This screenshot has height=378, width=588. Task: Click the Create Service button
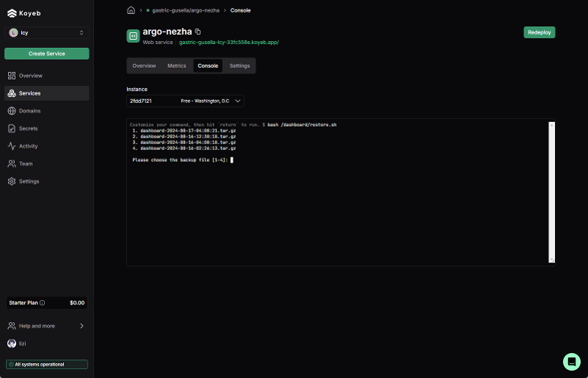coord(47,54)
